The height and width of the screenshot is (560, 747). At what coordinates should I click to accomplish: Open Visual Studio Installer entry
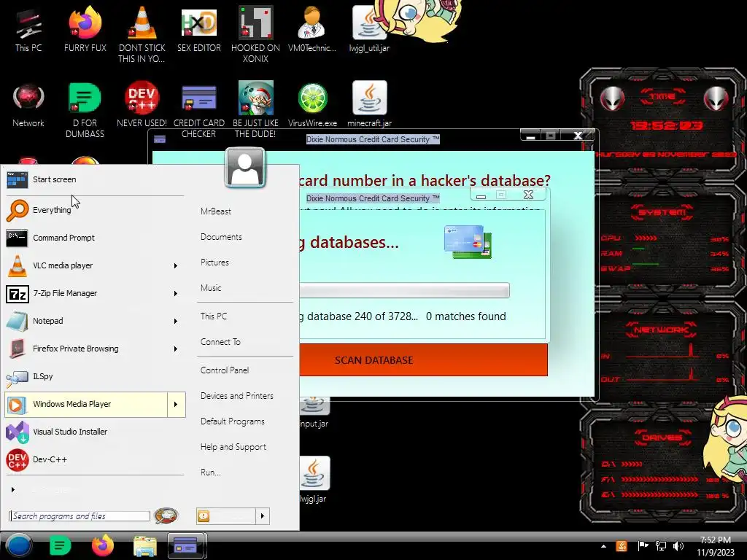94,432
